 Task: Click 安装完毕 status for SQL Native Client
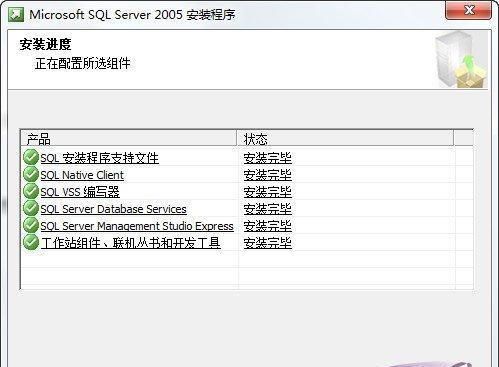[x=268, y=175]
